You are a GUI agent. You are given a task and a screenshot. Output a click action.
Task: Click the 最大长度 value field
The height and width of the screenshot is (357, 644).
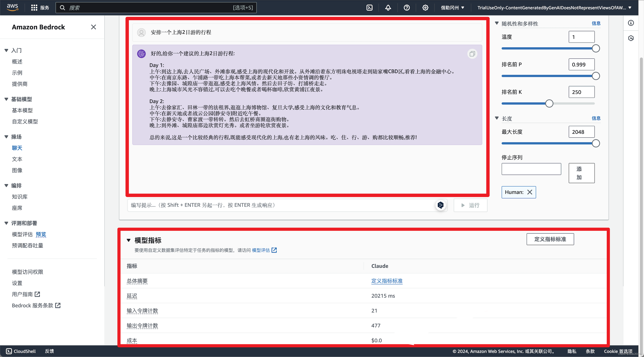(582, 132)
